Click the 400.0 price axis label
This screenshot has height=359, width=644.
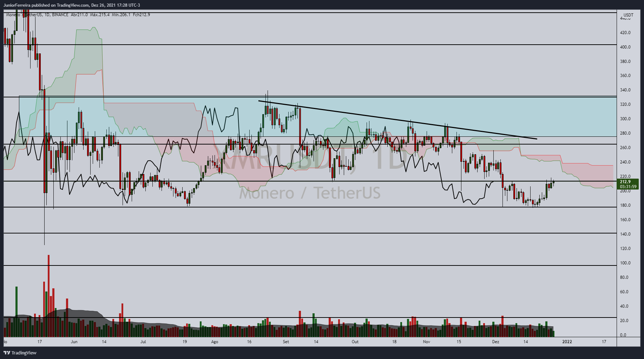pos(625,47)
